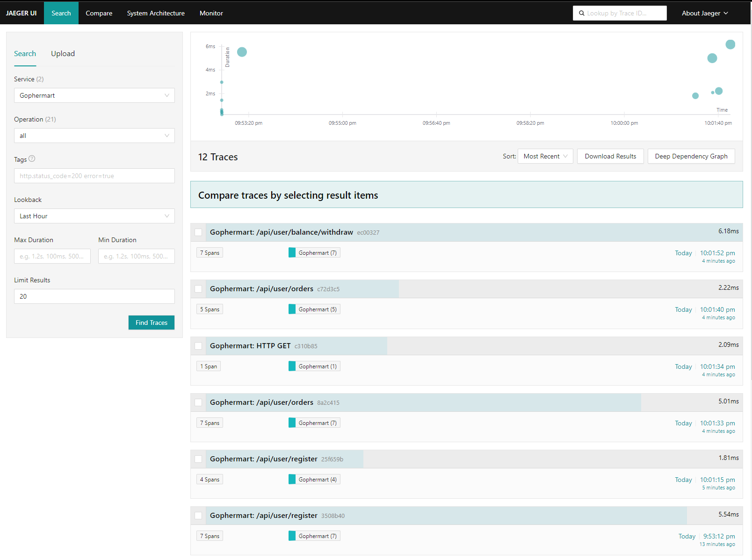This screenshot has width=752, height=560.
Task: Open the Deep Dependency Graph
Action: click(691, 156)
